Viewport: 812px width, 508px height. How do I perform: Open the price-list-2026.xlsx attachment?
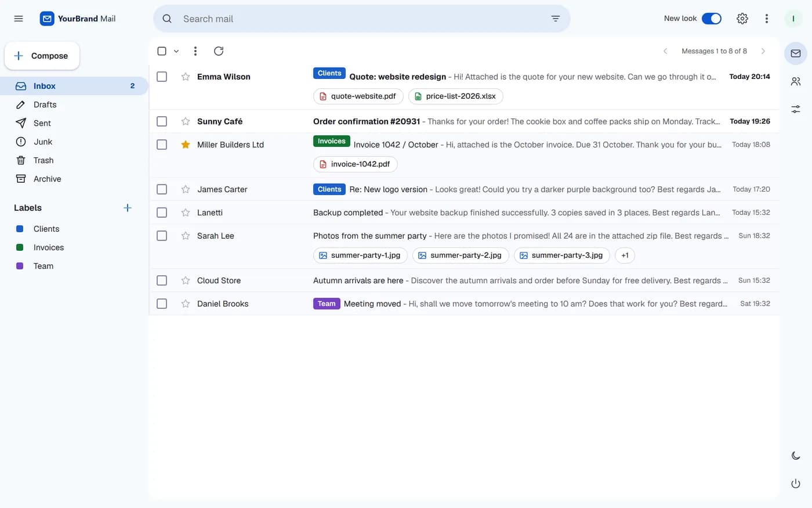click(456, 96)
